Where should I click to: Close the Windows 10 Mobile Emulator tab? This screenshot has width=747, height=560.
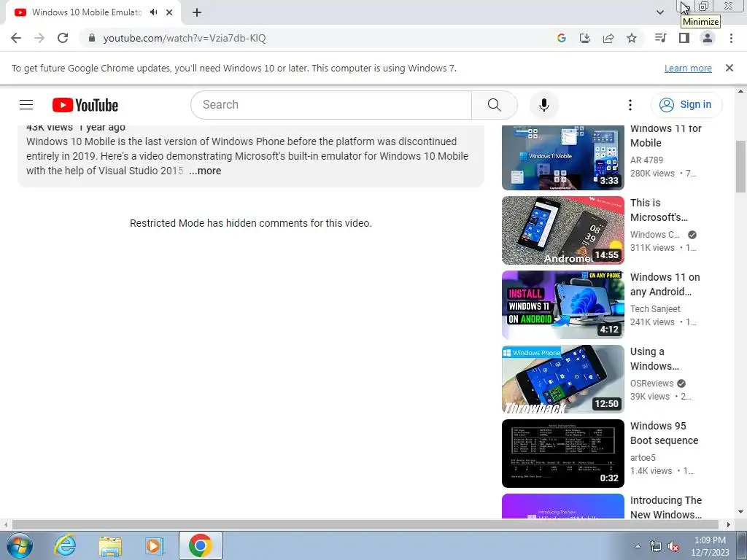pos(169,12)
